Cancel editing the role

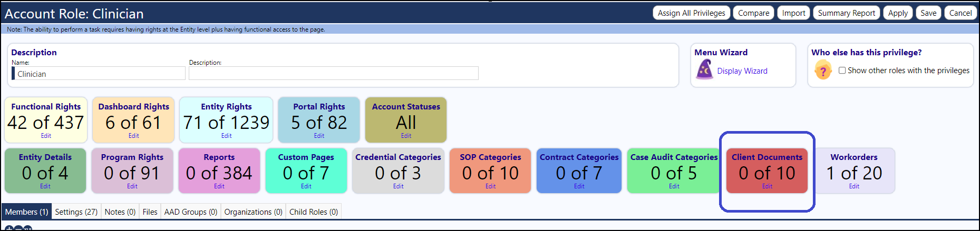coord(960,13)
